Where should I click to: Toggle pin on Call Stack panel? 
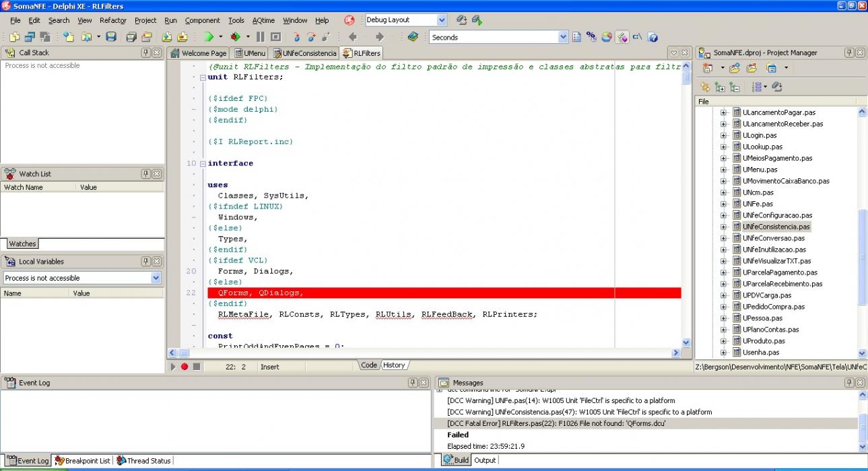145,52
